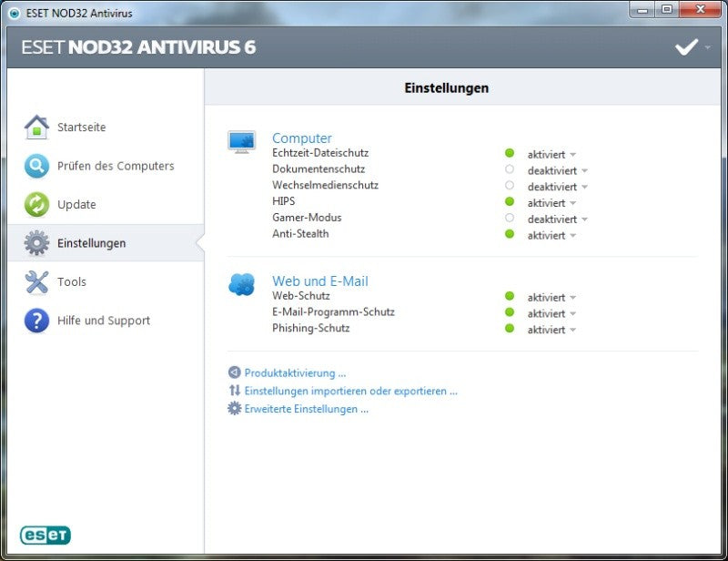Toggle the Web-Schutz status indicator
Screen dimensions: 728x561
pyautogui.click(x=510, y=296)
